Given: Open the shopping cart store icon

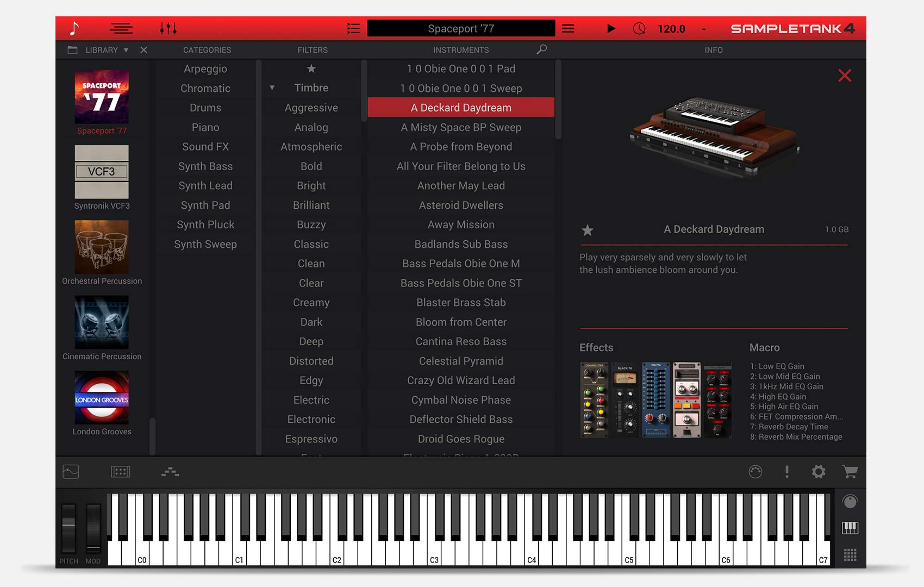Looking at the screenshot, I should (x=850, y=472).
